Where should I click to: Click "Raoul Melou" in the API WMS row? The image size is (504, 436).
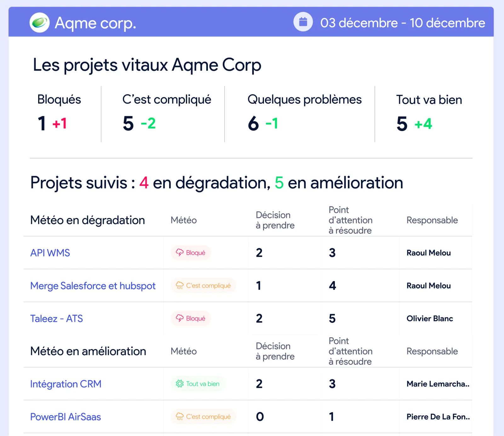tap(429, 253)
